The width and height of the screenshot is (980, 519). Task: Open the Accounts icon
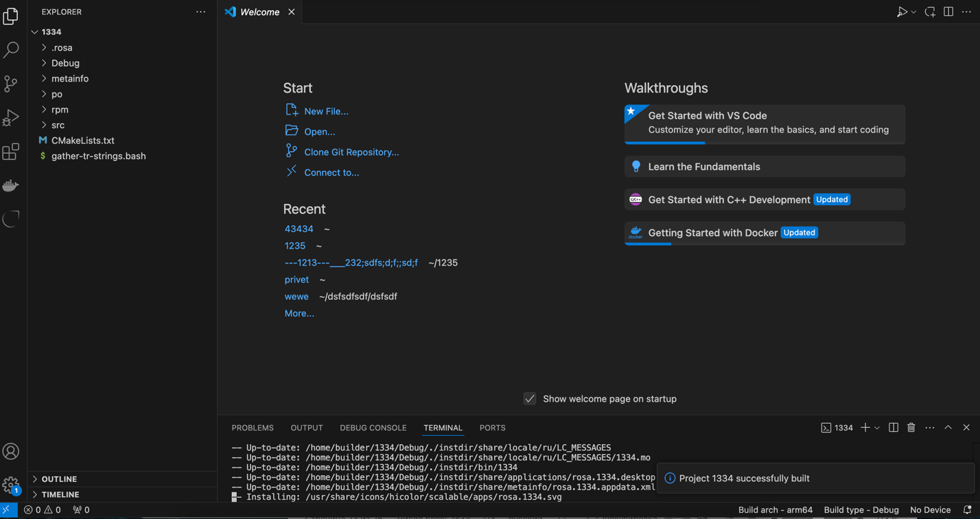point(11,451)
